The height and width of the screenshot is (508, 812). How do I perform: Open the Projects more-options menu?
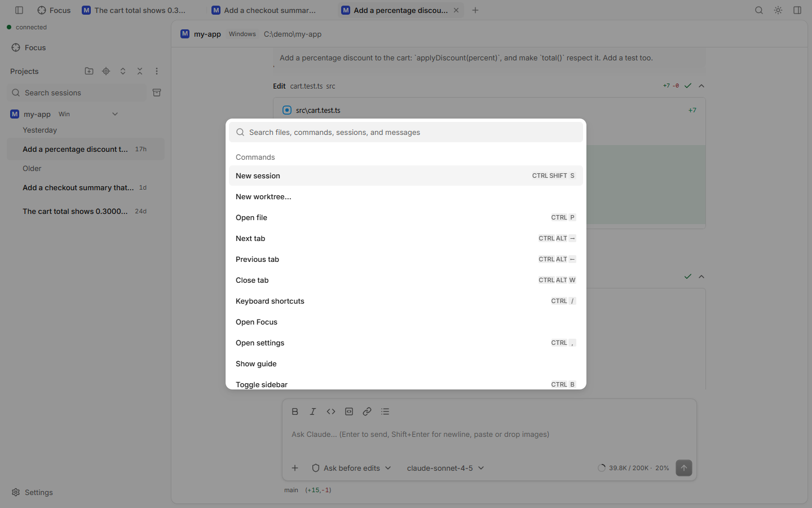tap(157, 71)
